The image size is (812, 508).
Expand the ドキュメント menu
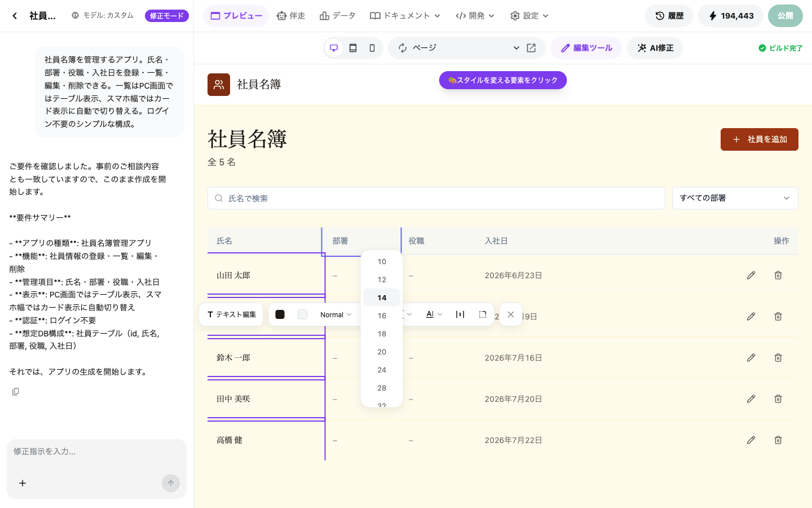(405, 16)
